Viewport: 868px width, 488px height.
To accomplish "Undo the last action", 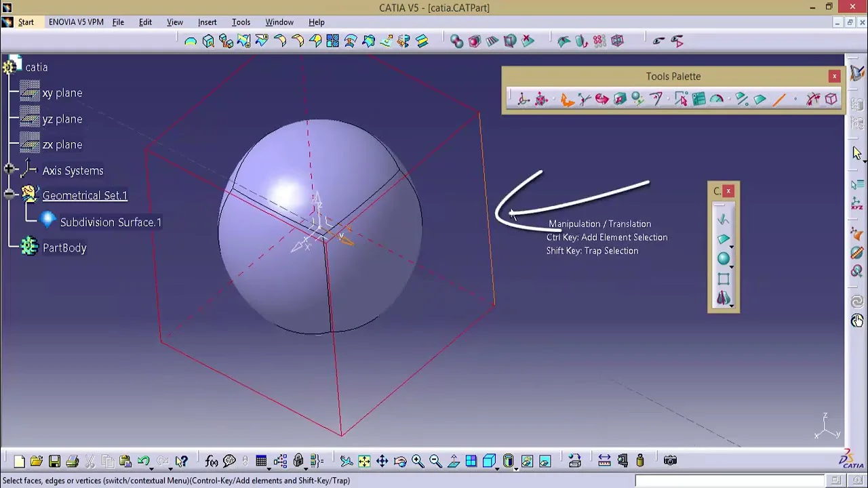I will pos(143,462).
